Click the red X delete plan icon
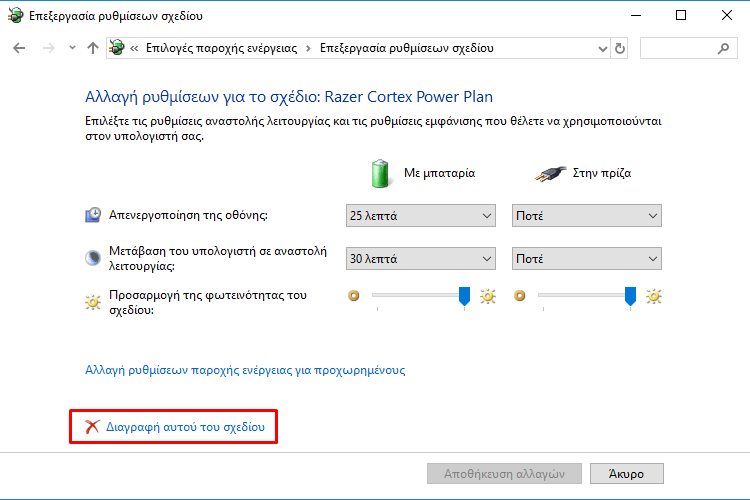 (92, 426)
